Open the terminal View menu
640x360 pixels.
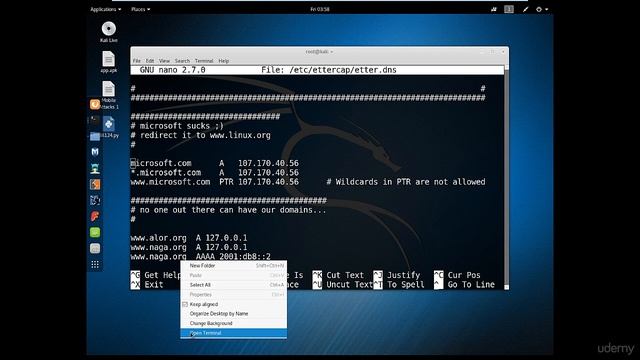[x=164, y=61]
